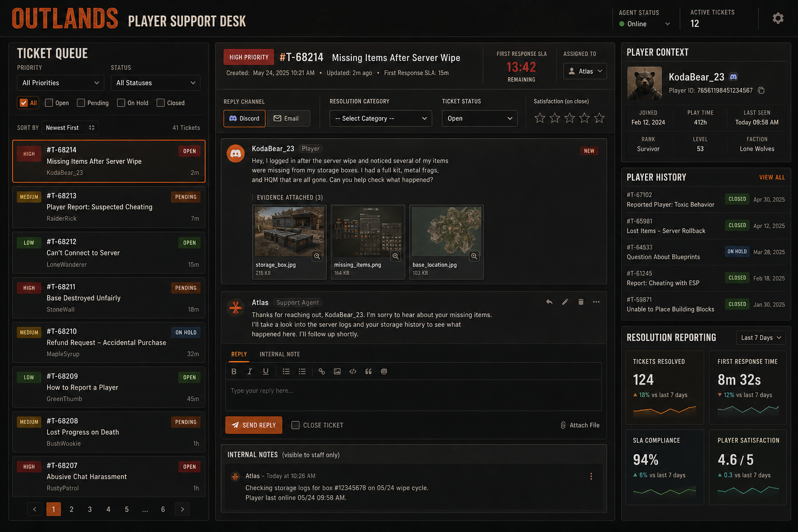Image resolution: width=798 pixels, height=532 pixels.
Task: Click the reply arrow on Atlas's message
Action: [549, 302]
